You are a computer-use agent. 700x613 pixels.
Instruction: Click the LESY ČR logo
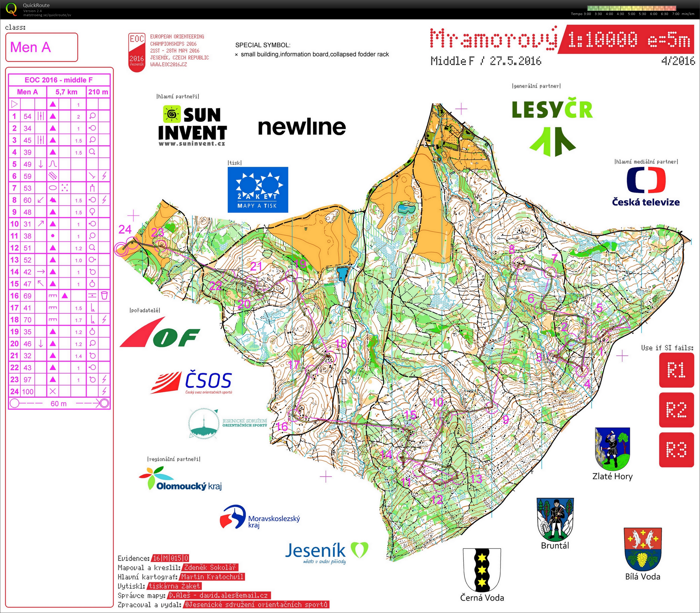click(x=552, y=127)
